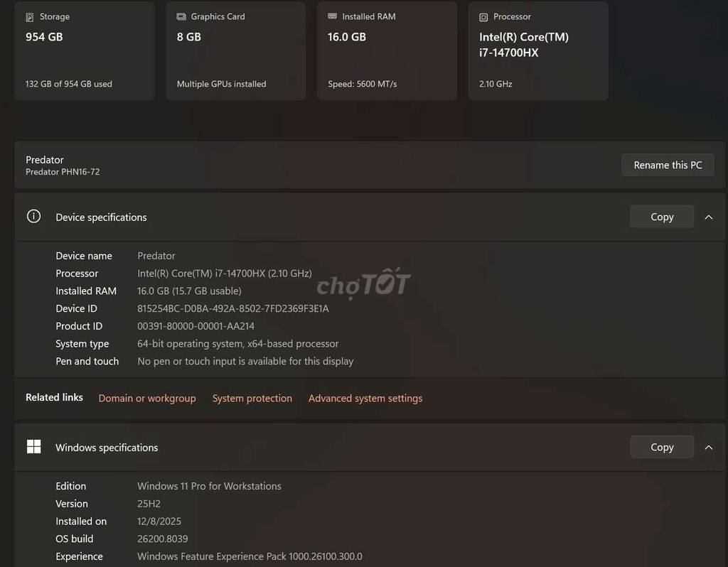Select Product ID '00391-80000-00001-AA214'
Viewport: 728px width, 567px height.
tap(196, 326)
